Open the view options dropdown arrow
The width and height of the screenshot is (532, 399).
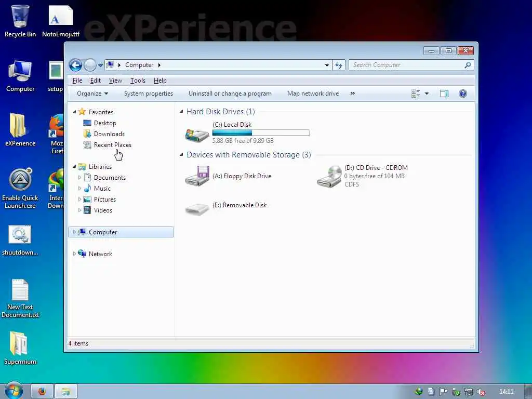click(427, 94)
